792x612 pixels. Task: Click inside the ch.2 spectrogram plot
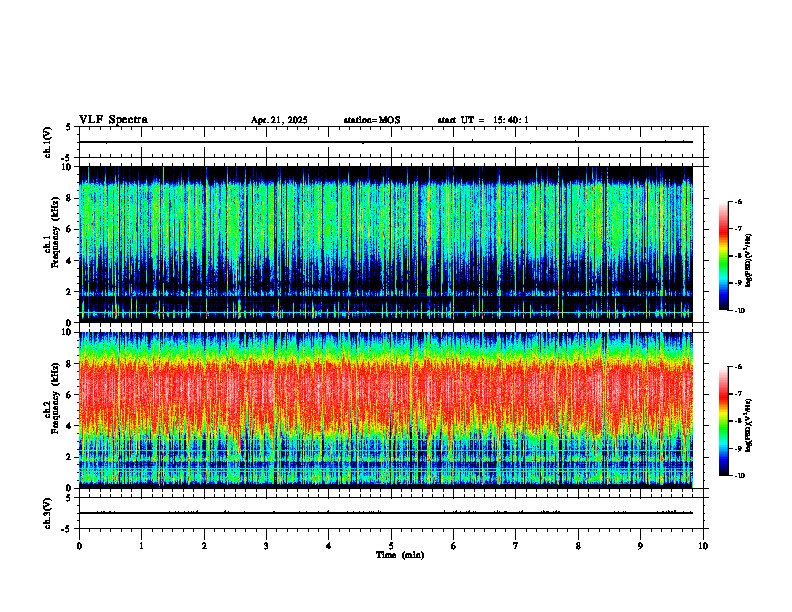tap(386, 410)
